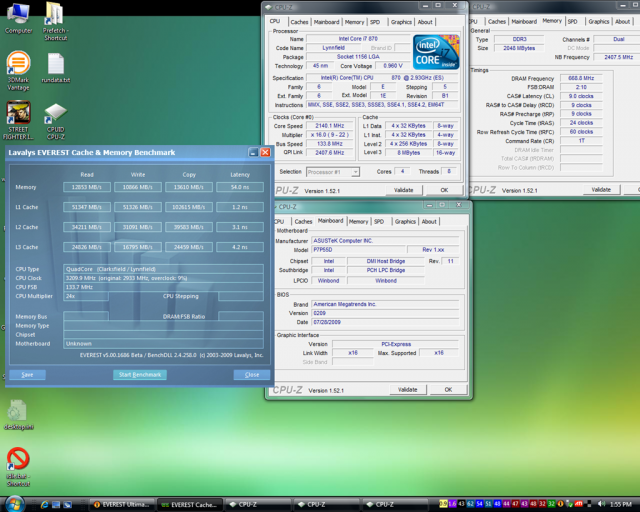Click L1 Cache Copy value 102615 MB/s

[189, 207]
